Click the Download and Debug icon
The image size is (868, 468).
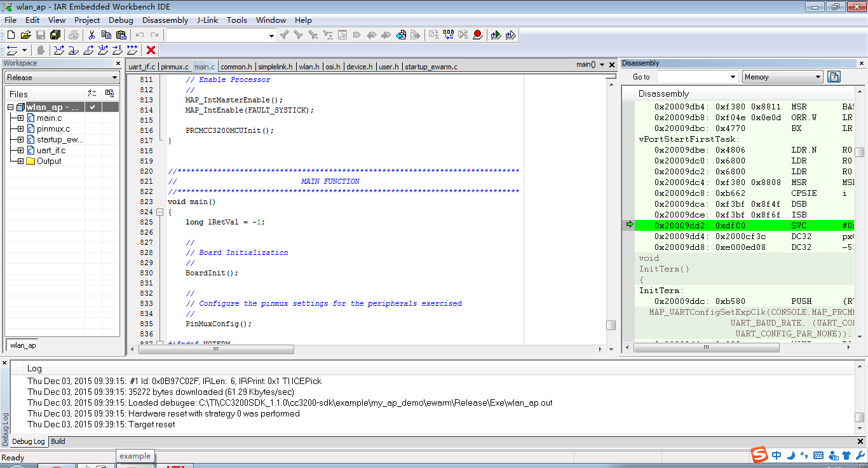496,35
